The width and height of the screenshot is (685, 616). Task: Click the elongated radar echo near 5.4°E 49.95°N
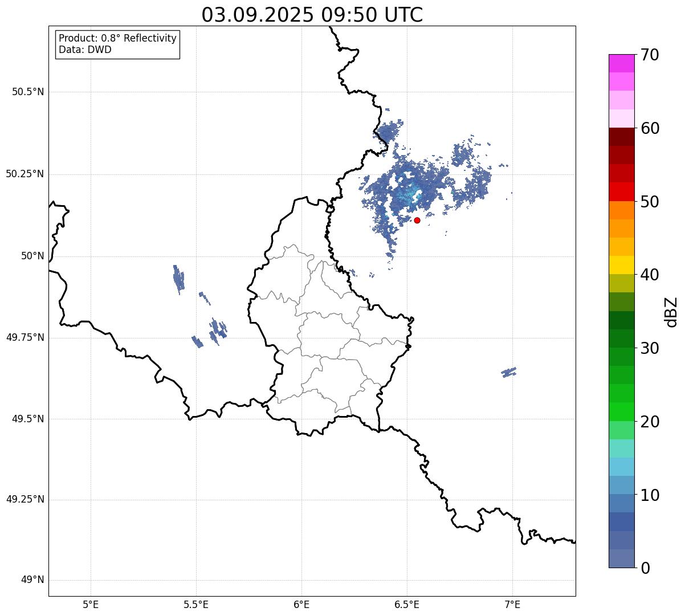179,279
